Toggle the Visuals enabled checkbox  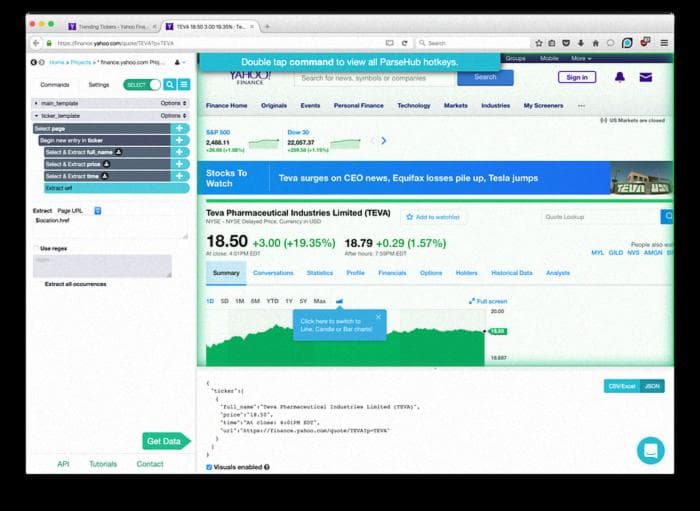click(x=209, y=467)
